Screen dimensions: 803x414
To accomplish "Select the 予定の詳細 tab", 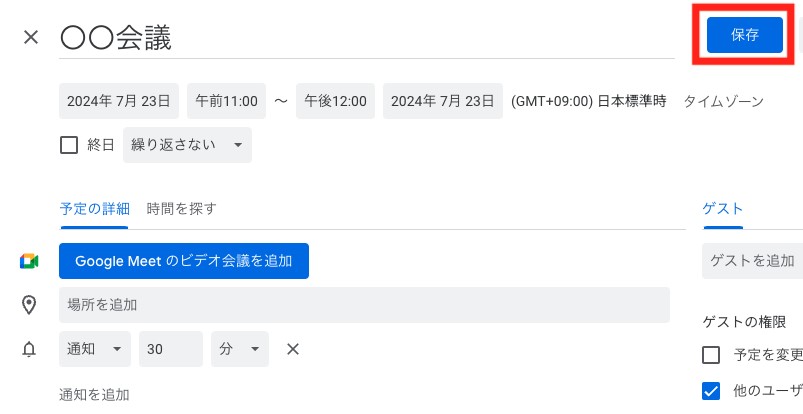I will (94, 209).
